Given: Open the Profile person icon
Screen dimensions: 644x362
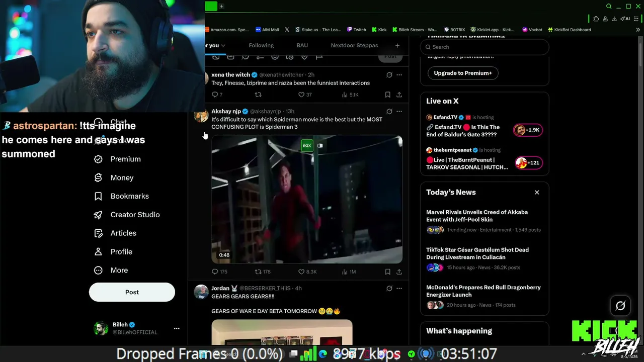Looking at the screenshot, I should pyautogui.click(x=99, y=252).
